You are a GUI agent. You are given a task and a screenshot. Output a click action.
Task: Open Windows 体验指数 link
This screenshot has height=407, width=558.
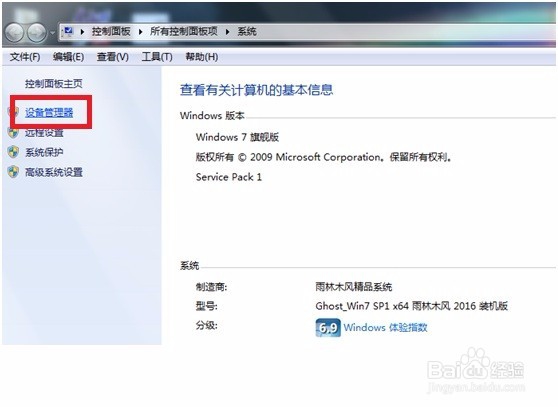385,327
